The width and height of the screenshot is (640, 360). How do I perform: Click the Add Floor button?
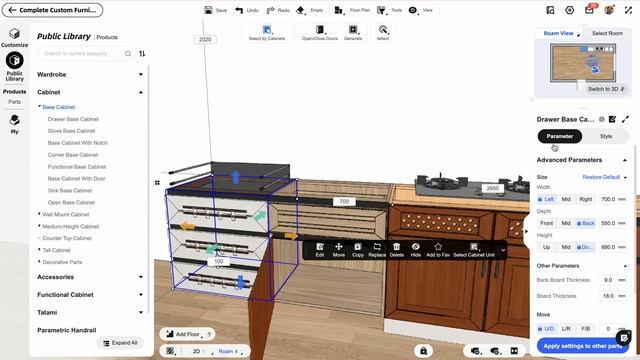[x=188, y=334]
